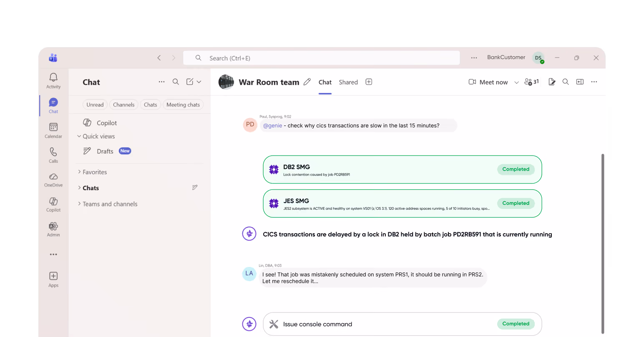Search within the chat list

click(176, 82)
